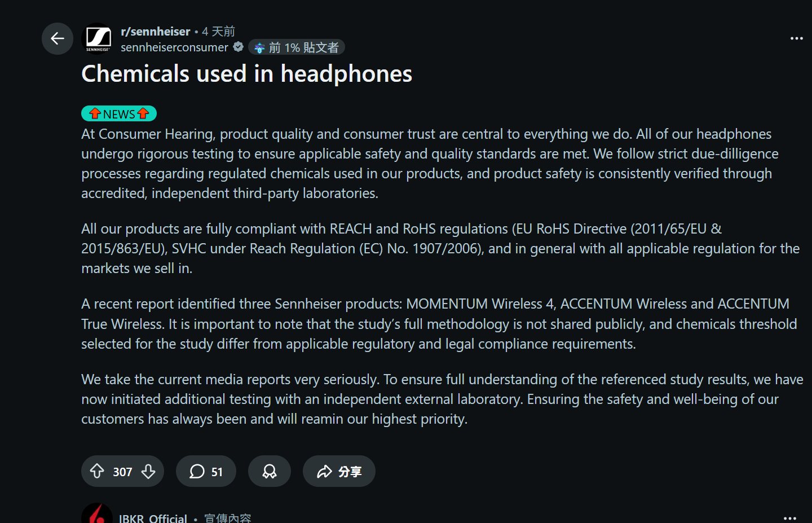This screenshot has height=523, width=812.
Task: Visit the r/sennheiser community link
Action: (156, 32)
